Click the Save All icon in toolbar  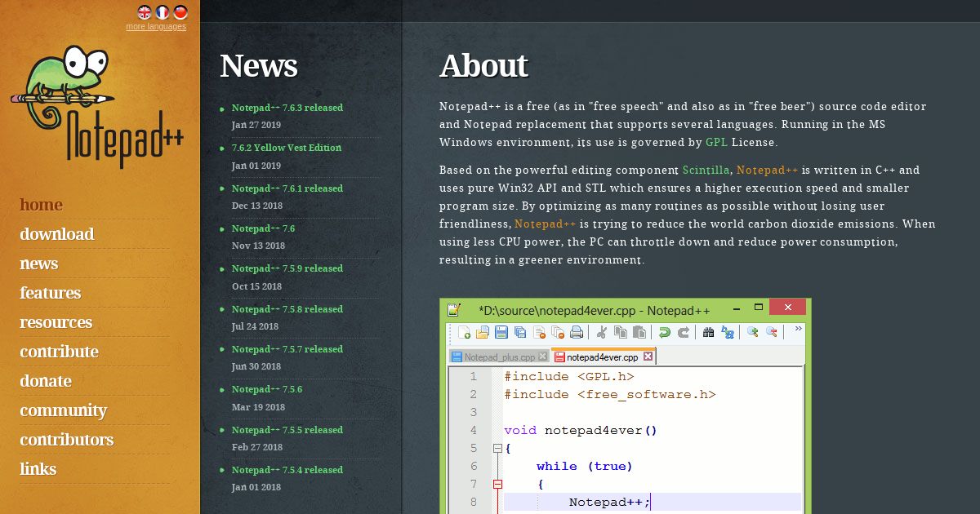click(520, 332)
